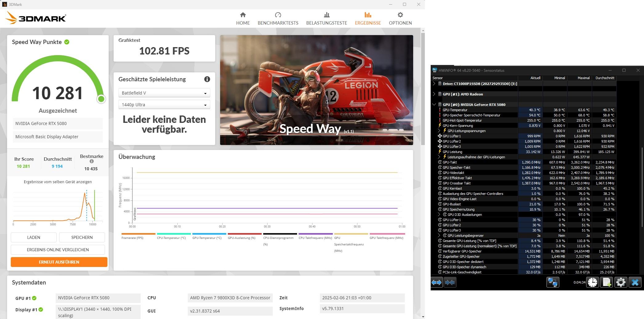Toggle CPU Taktfrequenz (MHz) purple legend entry
The width and height of the screenshot is (644, 319).
point(316,236)
